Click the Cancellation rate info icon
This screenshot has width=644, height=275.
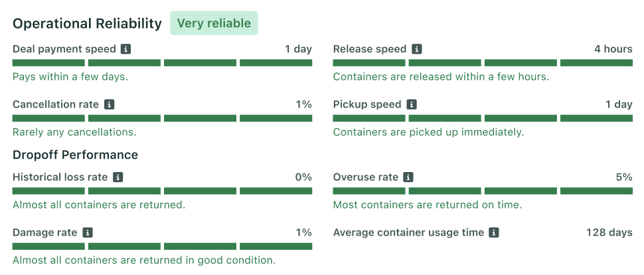pyautogui.click(x=109, y=104)
